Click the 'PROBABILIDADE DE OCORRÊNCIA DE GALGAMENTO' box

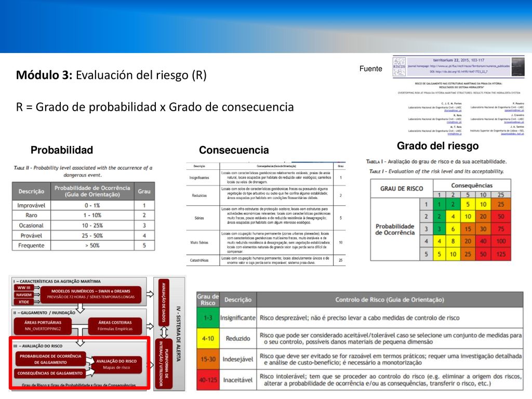coord(50,360)
